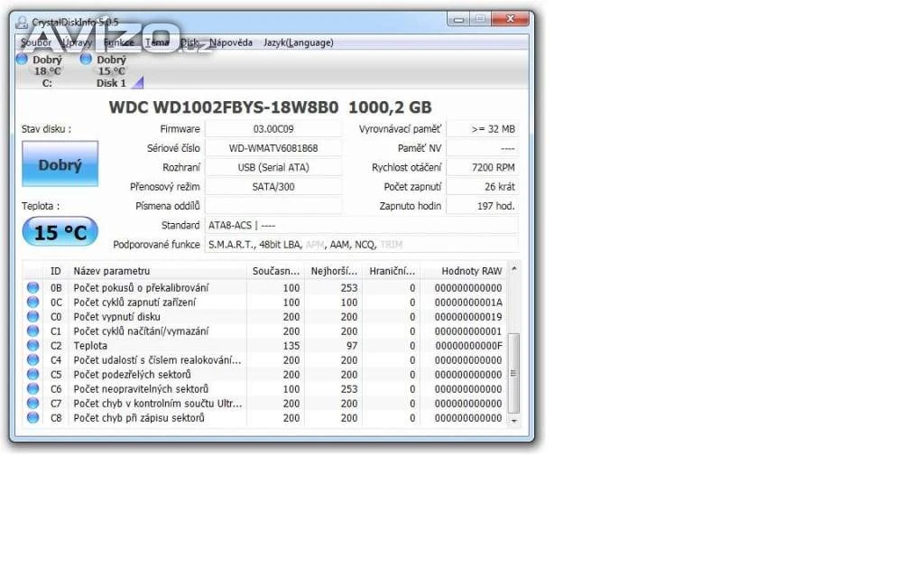Open the Jazyk(Language) menu
924x578 pixels.
pos(298,42)
